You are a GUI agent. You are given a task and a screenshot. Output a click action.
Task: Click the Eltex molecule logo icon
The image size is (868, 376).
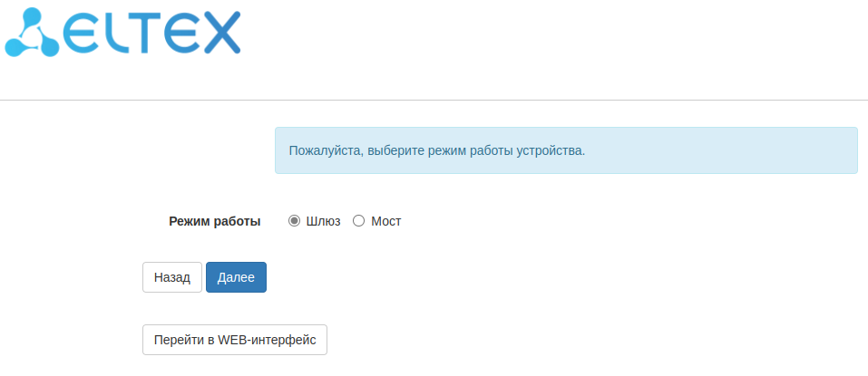pyautogui.click(x=29, y=30)
